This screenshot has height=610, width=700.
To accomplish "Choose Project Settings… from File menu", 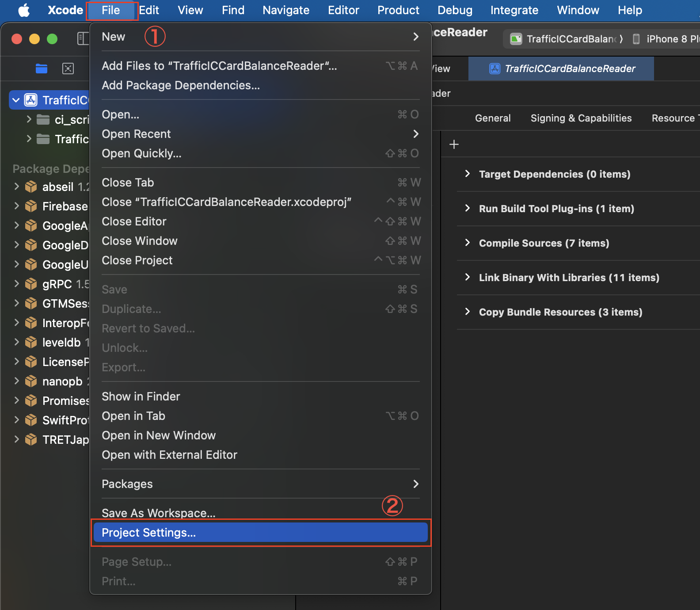I will [261, 533].
